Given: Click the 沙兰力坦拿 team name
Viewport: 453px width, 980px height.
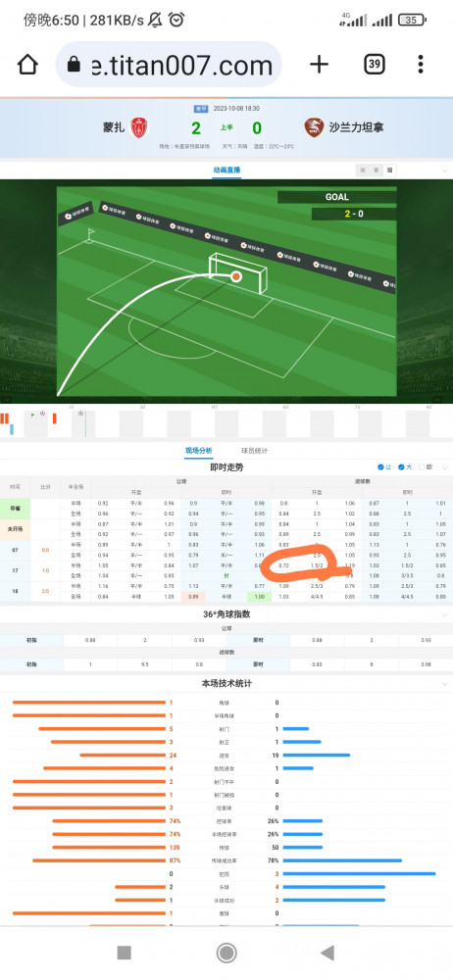Looking at the screenshot, I should coord(357,128).
